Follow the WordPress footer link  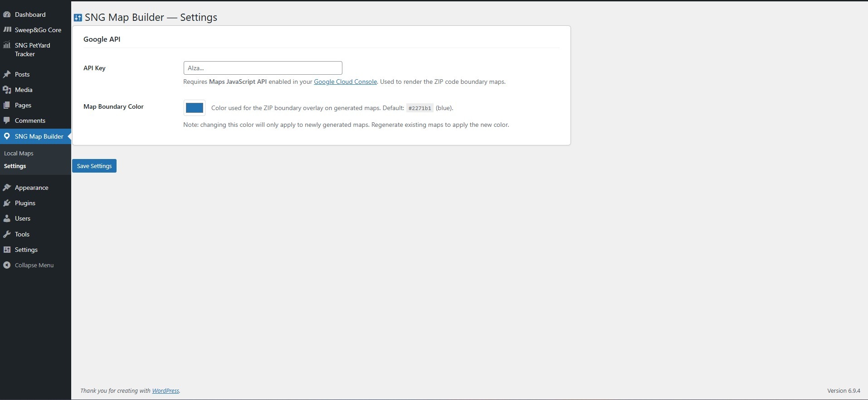pyautogui.click(x=166, y=390)
